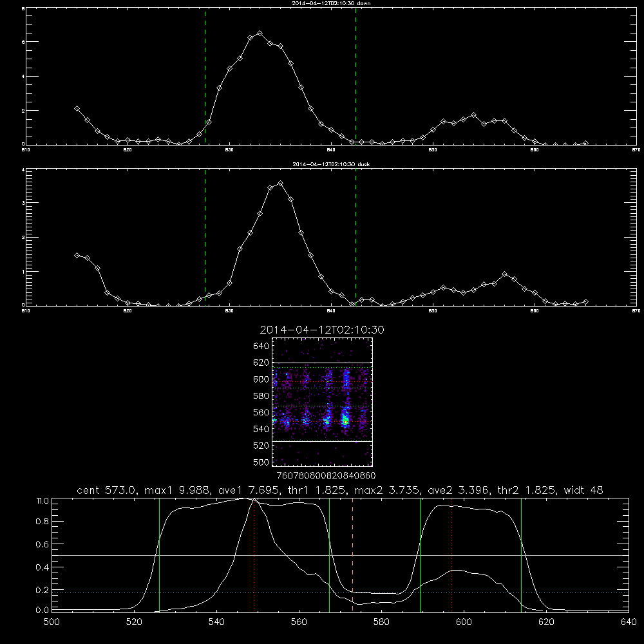Click the solid green line near 614 in bottom plot
Image resolution: width=644 pixels, height=644 pixels.
[x=521, y=554]
